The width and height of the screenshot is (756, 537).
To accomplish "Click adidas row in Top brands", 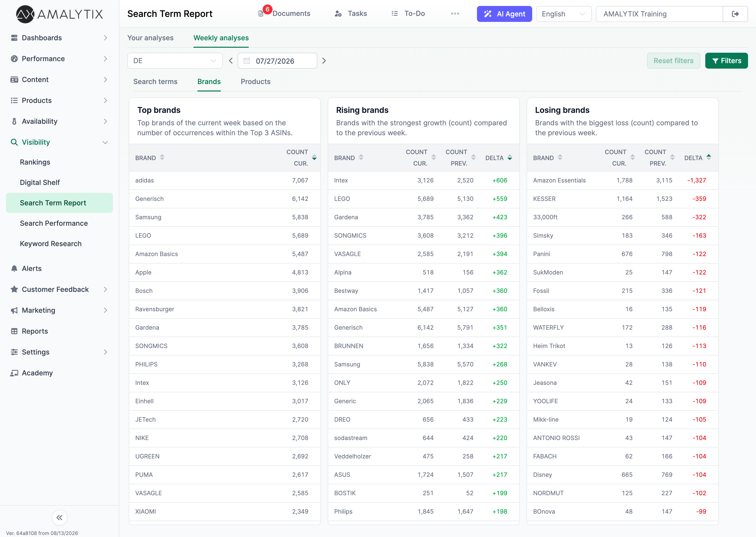I will coord(225,180).
